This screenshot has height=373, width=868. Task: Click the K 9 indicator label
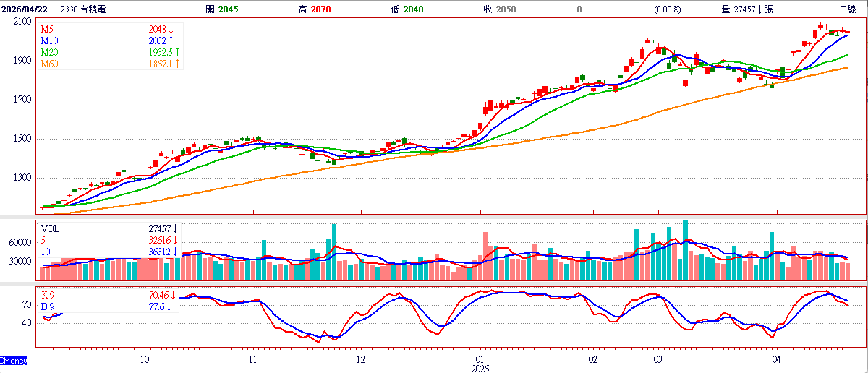click(x=48, y=296)
